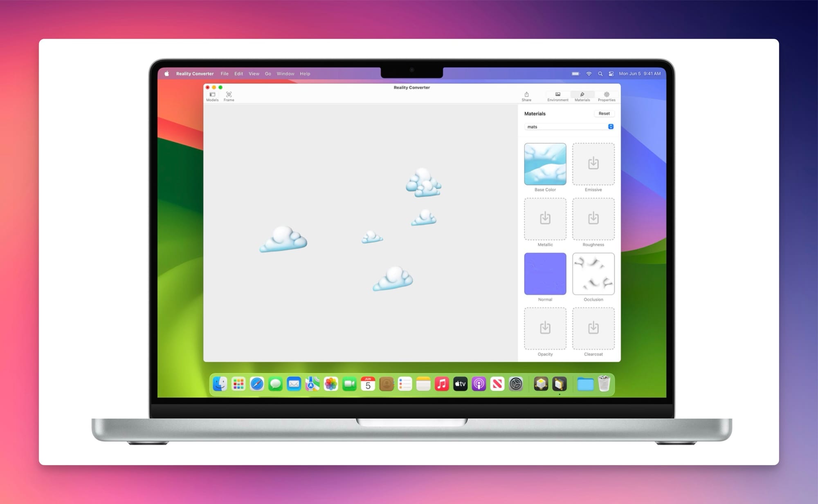
Task: Click the empty Opacity texture slot
Action: point(545,328)
